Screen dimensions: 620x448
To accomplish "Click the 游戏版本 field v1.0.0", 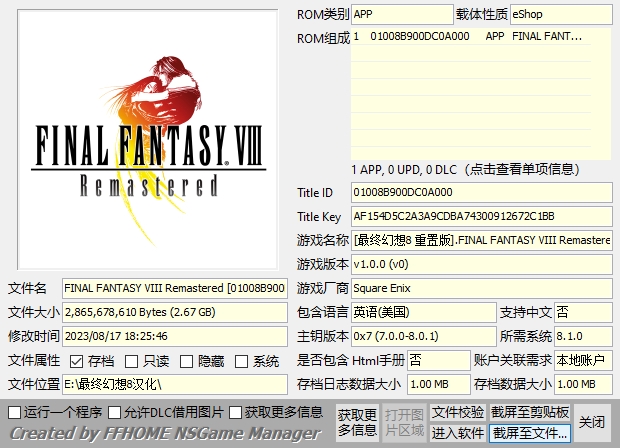I will (x=482, y=264).
